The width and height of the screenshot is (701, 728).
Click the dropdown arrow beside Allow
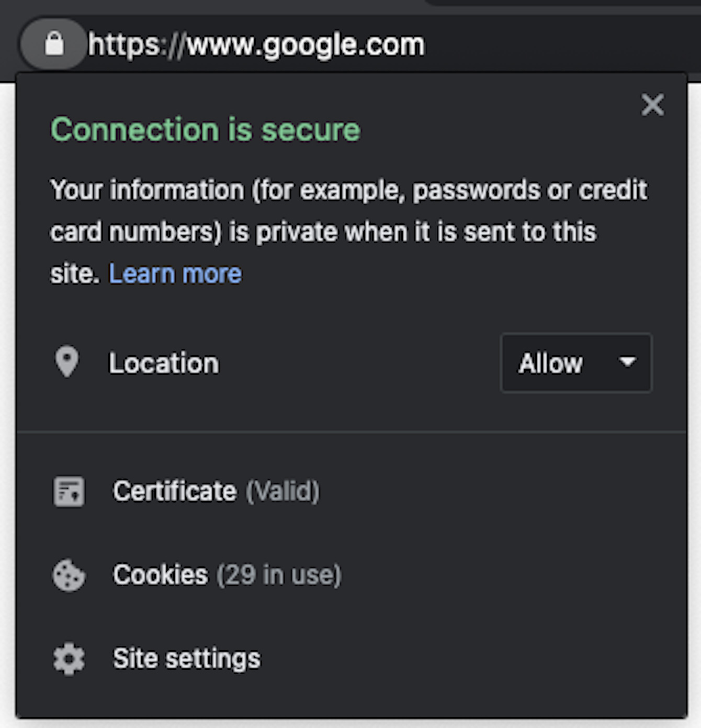[x=627, y=362]
